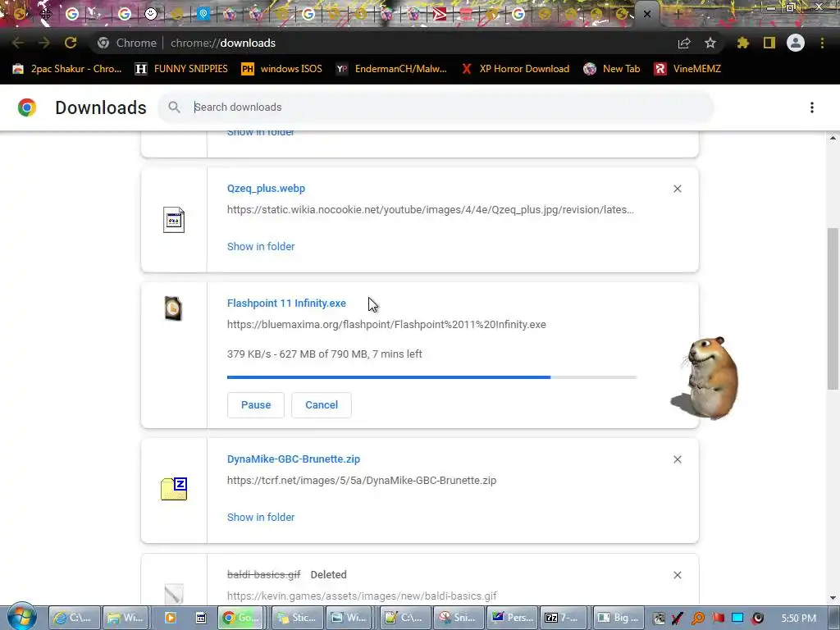Image resolution: width=840 pixels, height=630 pixels.
Task: Toggle the Chrome side panel icon
Action: pos(769,43)
